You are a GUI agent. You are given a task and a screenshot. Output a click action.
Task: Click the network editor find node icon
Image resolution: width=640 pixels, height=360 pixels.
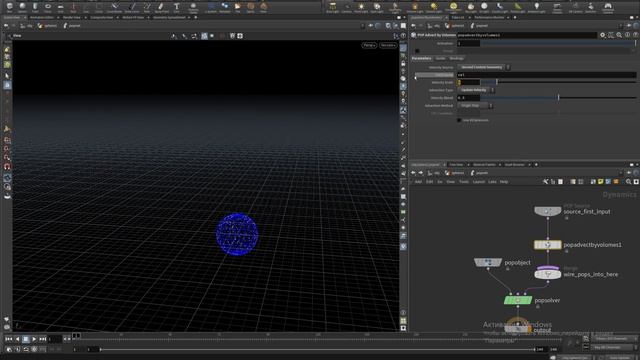pyautogui.click(x=629, y=182)
